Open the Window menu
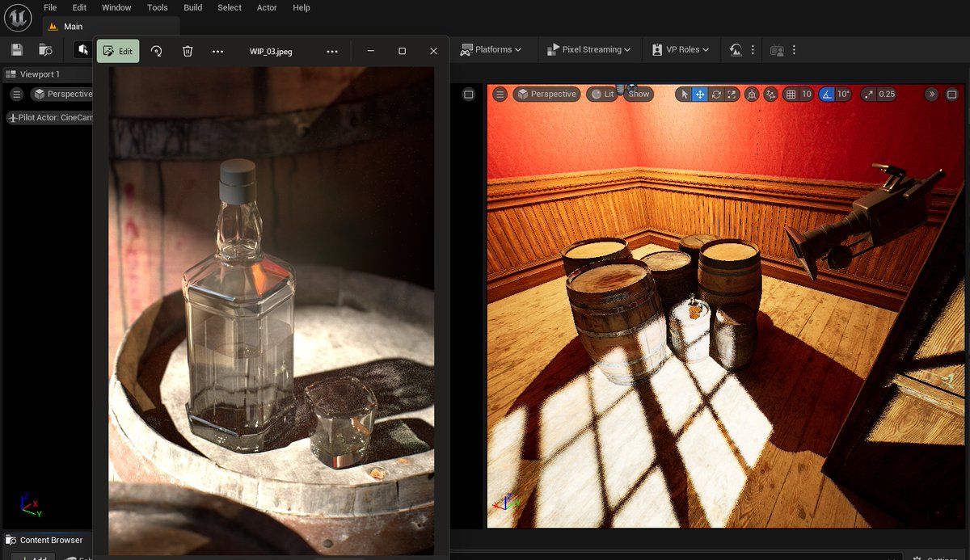The width and height of the screenshot is (970, 560). [116, 7]
